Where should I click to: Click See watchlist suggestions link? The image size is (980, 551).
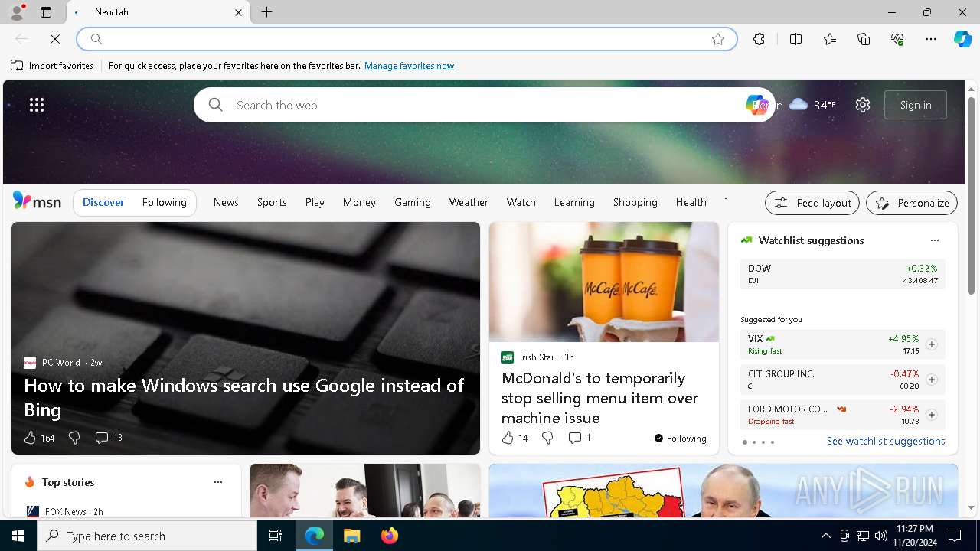(x=886, y=441)
